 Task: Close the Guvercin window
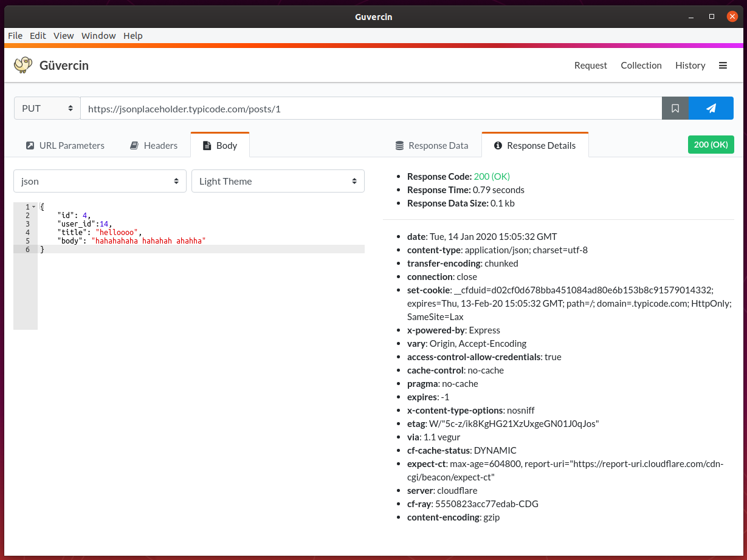[x=732, y=16]
